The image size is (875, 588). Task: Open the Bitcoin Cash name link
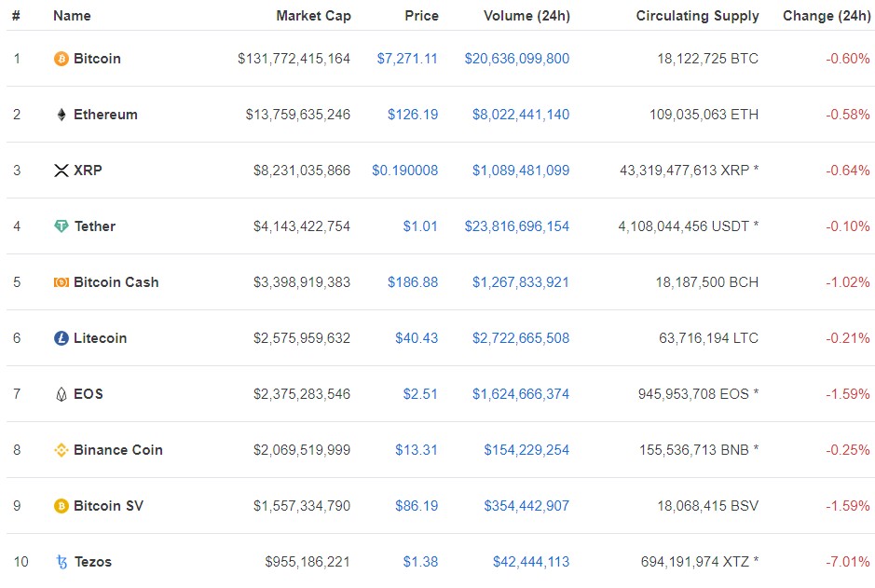click(x=116, y=282)
